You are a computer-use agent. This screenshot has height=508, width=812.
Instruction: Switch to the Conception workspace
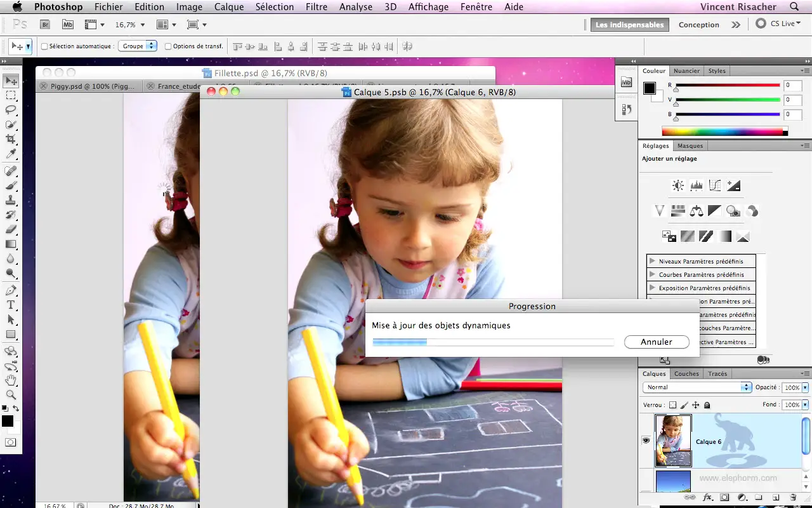pyautogui.click(x=699, y=25)
